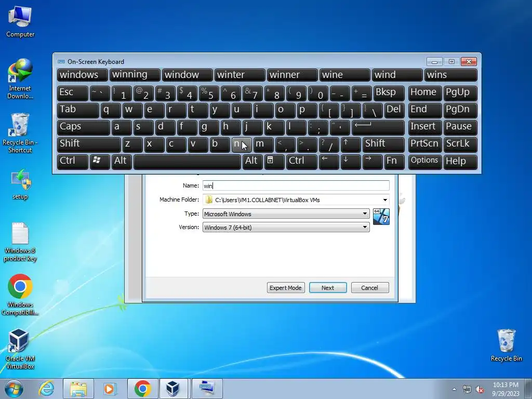Launch Internet Explorer from the taskbar

tap(46, 389)
